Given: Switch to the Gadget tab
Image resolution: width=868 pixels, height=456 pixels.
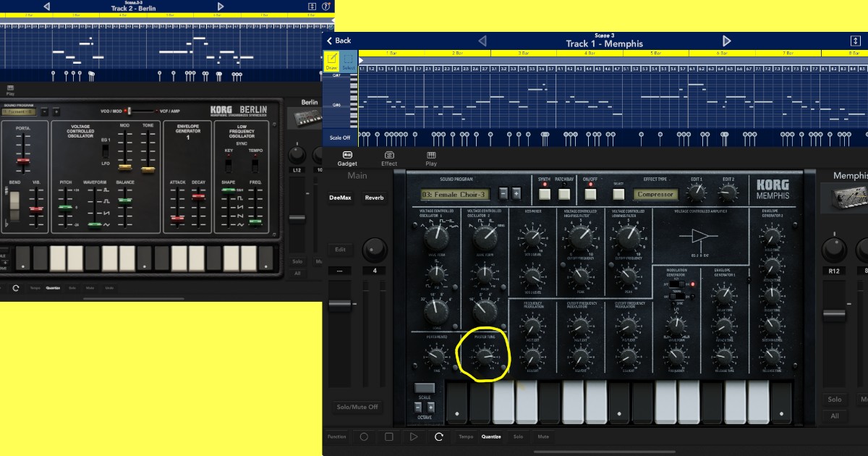Looking at the screenshot, I should click(347, 159).
